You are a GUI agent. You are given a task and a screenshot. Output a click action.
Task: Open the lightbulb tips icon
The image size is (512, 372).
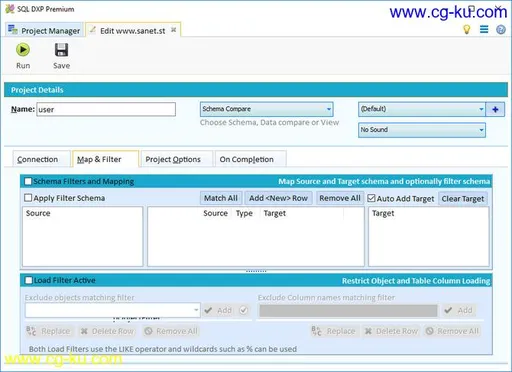467,30
